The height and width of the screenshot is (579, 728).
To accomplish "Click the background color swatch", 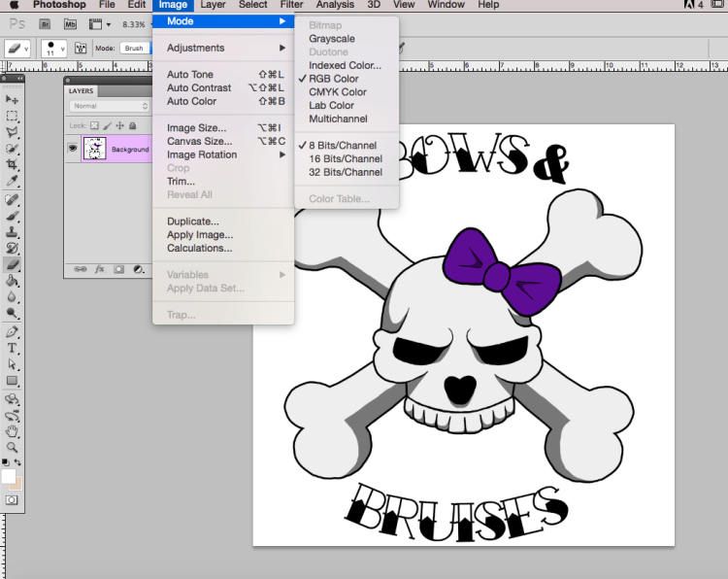I will 17,485.
